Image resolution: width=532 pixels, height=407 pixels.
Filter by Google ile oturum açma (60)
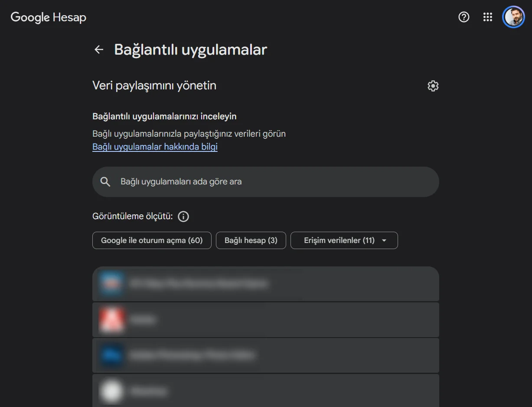pyautogui.click(x=152, y=240)
